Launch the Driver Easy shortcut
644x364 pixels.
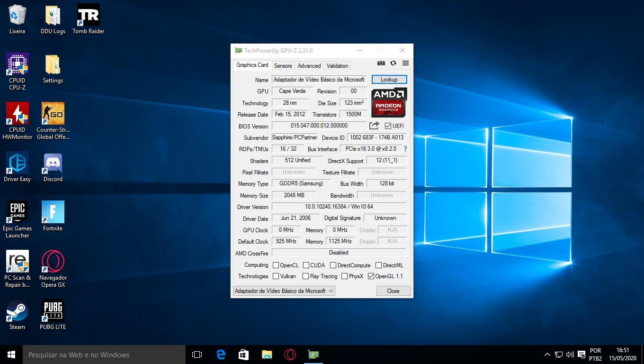coord(17,167)
